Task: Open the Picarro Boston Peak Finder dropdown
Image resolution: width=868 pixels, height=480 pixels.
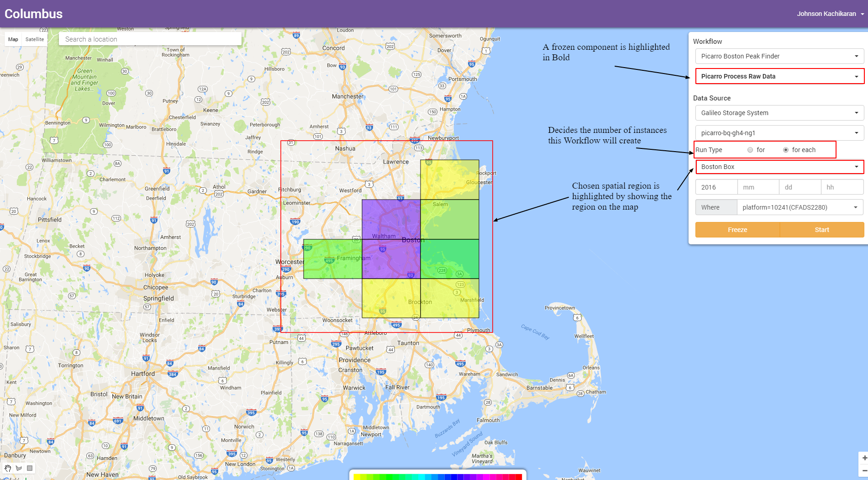Action: click(x=779, y=56)
